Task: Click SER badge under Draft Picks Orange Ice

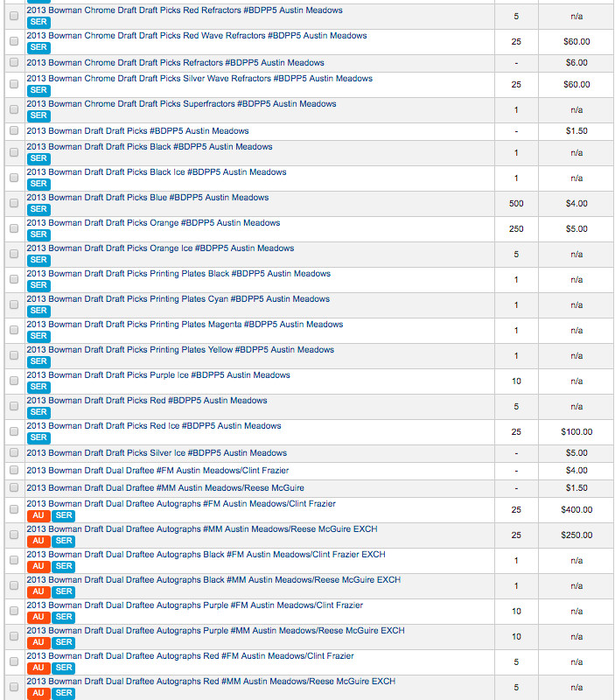Action: click(38, 260)
